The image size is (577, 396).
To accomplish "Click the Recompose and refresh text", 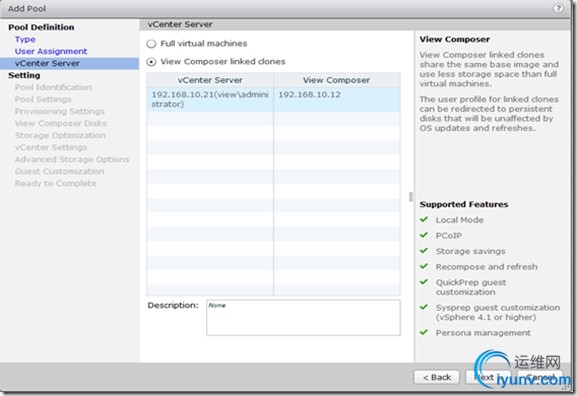I will pyautogui.click(x=486, y=267).
